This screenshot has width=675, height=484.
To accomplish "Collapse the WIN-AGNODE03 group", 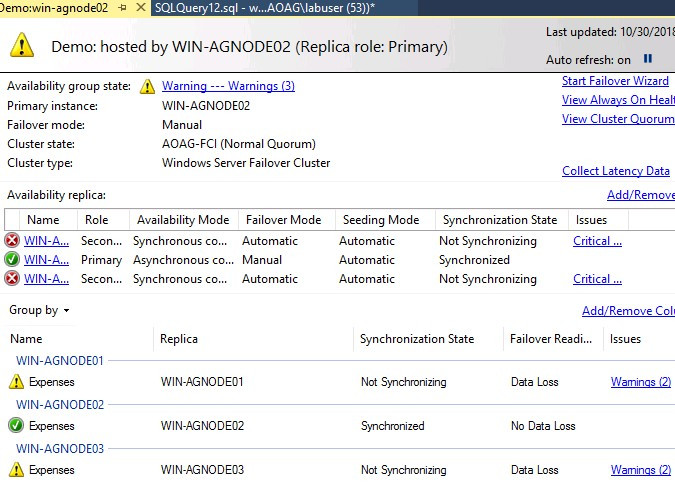I will pos(60,448).
